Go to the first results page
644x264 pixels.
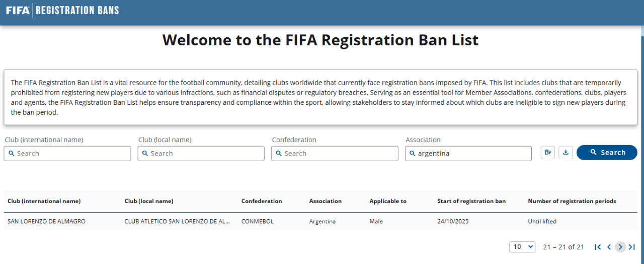click(598, 247)
